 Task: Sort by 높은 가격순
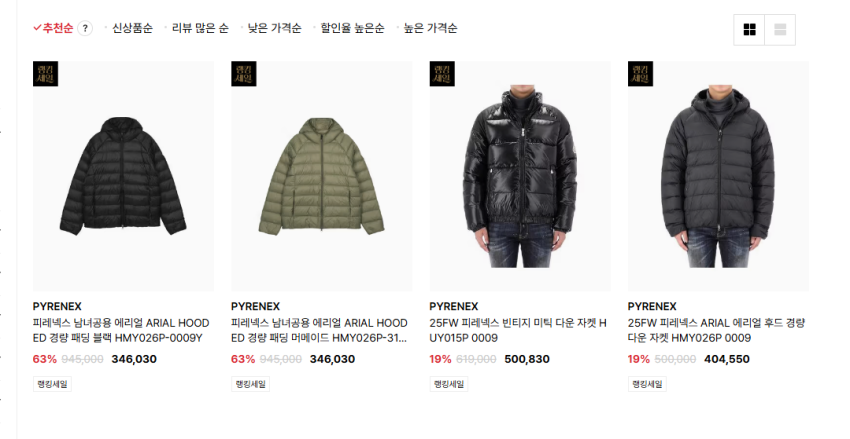[x=430, y=28]
